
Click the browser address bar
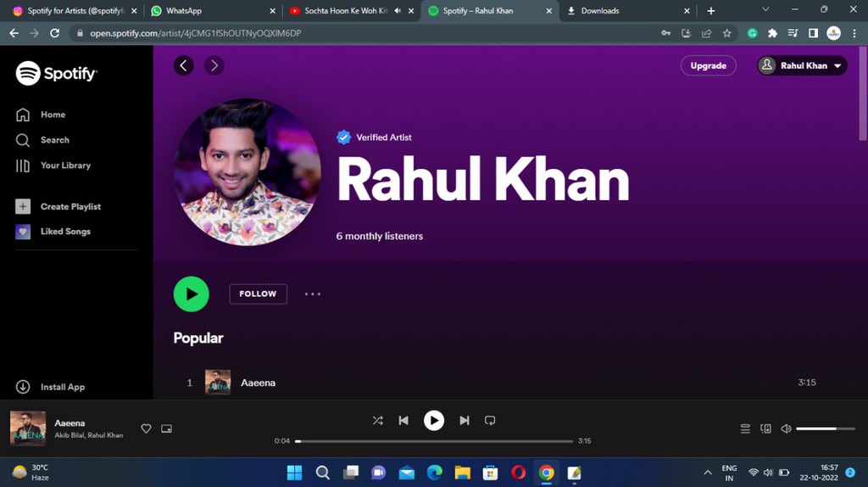pyautogui.click(x=365, y=33)
